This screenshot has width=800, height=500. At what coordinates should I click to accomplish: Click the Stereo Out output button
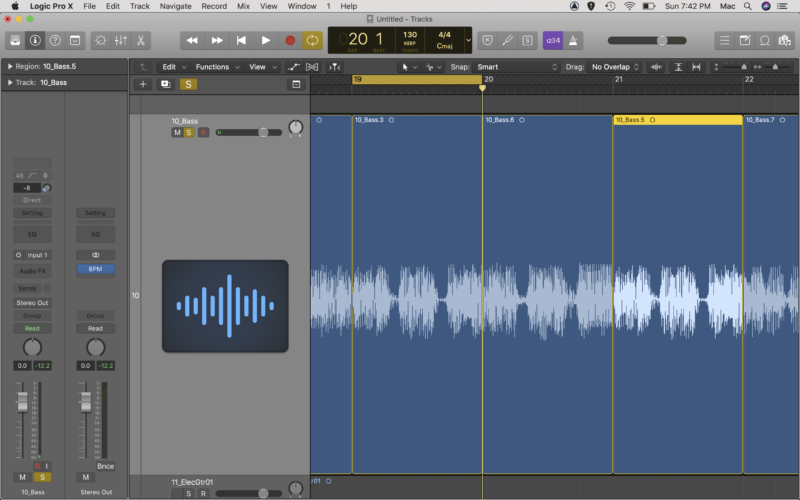[x=32, y=303]
